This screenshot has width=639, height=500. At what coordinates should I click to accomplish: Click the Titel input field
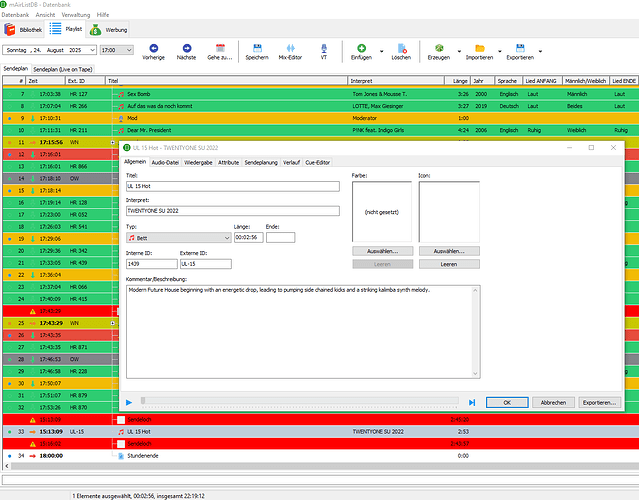coord(233,186)
